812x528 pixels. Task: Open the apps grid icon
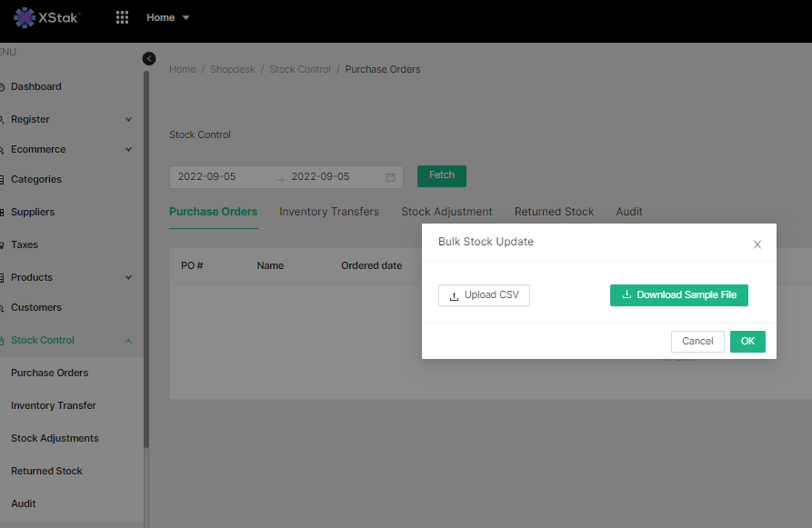[x=123, y=17]
